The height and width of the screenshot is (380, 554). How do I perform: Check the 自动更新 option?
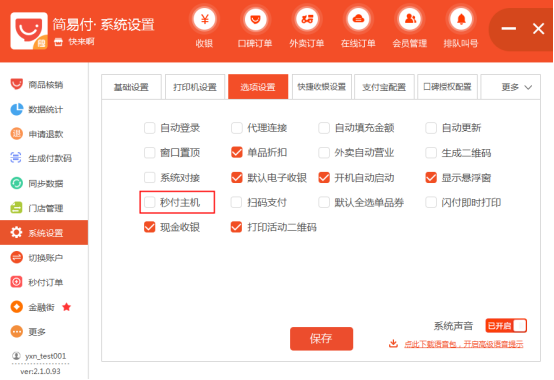click(431, 128)
